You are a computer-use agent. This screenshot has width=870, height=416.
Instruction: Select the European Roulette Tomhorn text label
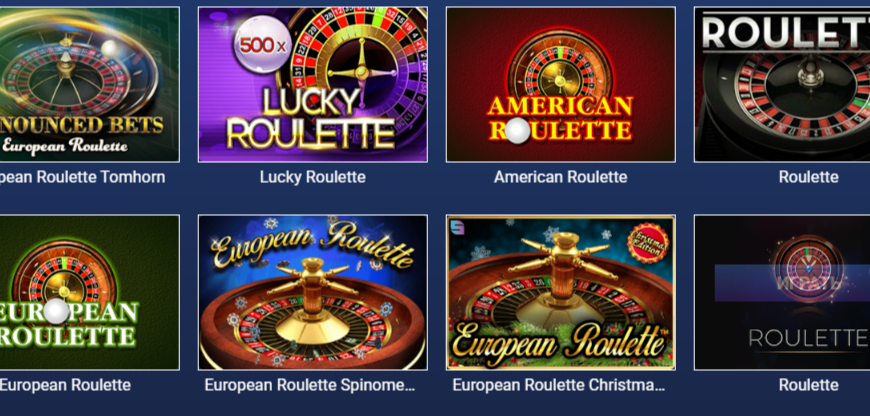(83, 177)
